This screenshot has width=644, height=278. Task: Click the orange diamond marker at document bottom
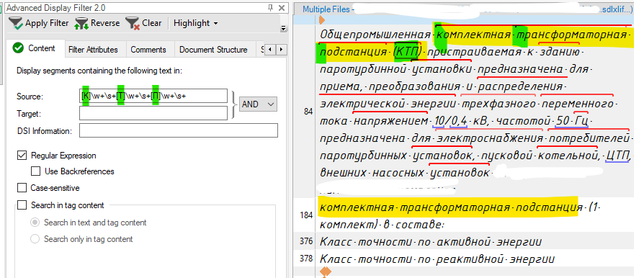tap(326, 272)
